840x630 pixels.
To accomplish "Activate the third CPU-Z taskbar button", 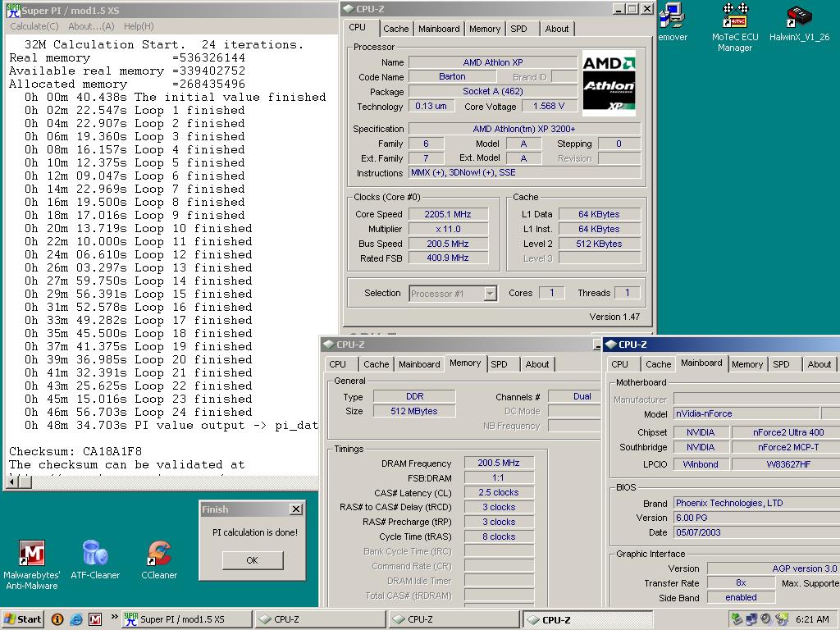I will tap(587, 619).
